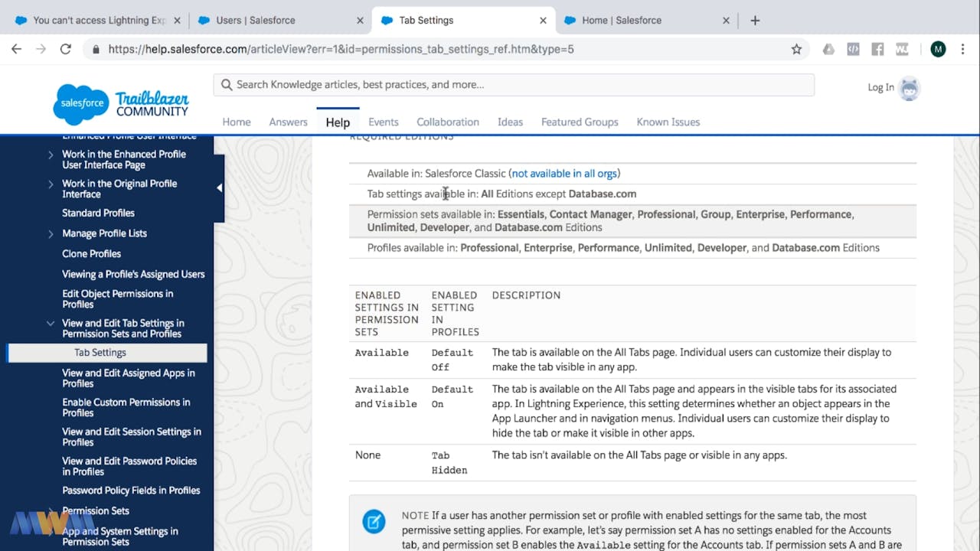Expand Work in the Enhanced Profile section
980x551 pixels.
(x=51, y=155)
